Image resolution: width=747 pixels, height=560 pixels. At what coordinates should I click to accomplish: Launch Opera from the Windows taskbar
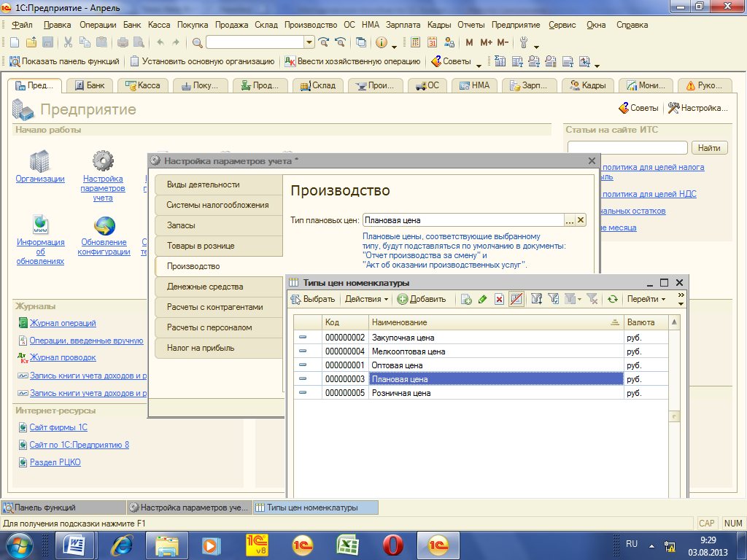[392, 545]
